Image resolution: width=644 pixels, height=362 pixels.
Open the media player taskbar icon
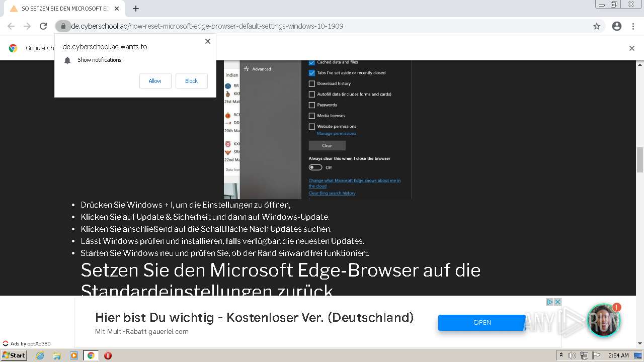74,355
